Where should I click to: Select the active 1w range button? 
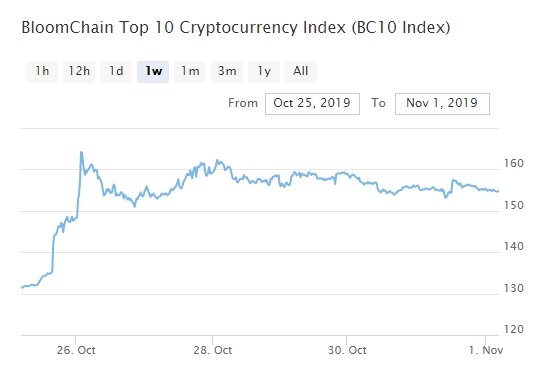point(153,71)
